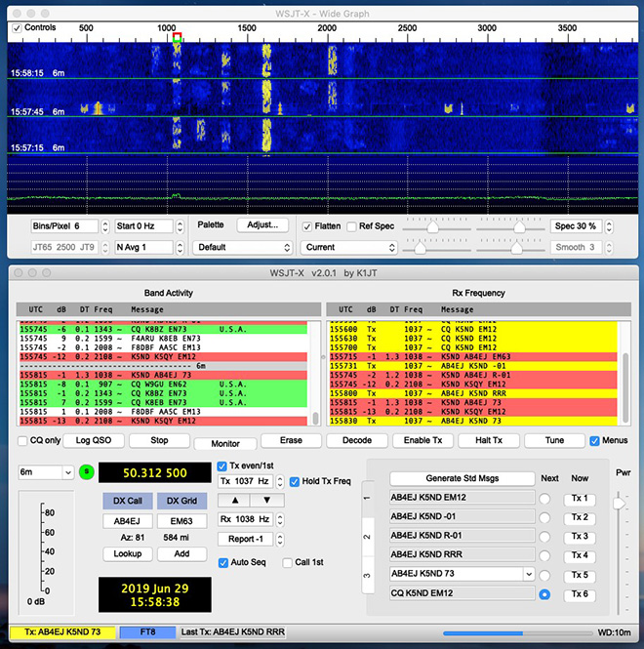Click the green S status indicator

[86, 472]
